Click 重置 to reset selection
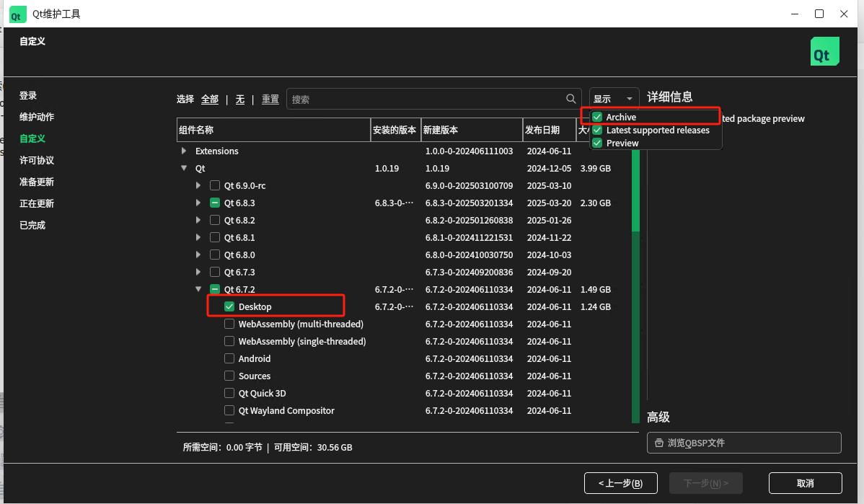 click(x=270, y=100)
